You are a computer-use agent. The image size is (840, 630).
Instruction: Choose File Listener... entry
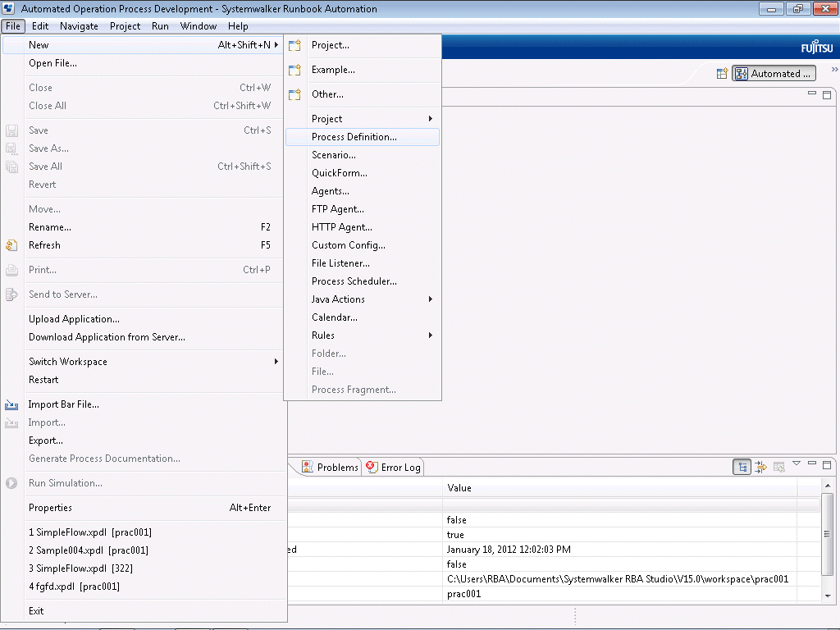363,263
